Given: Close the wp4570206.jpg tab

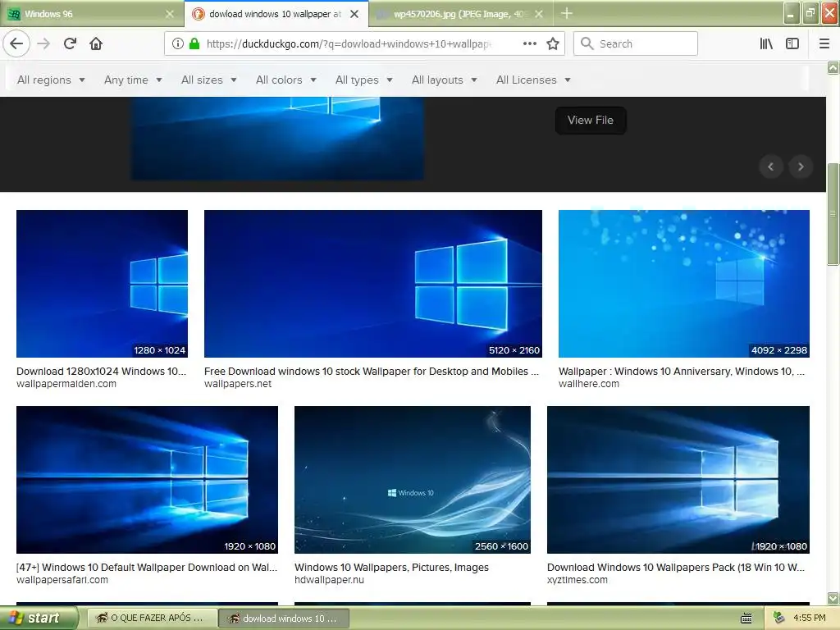Looking at the screenshot, I should pyautogui.click(x=539, y=14).
